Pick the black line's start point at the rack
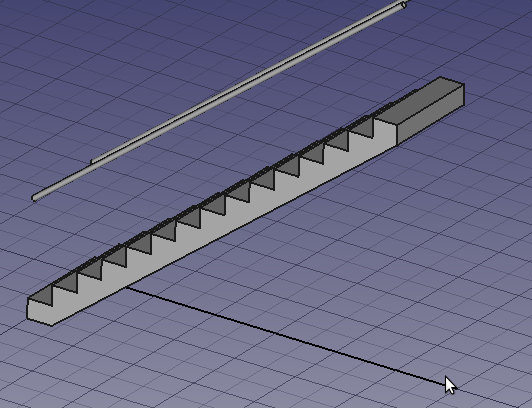532x408 pixels. (128, 288)
